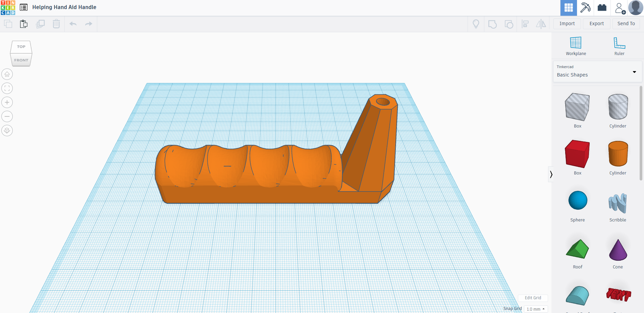Screen dimensions: 644x313
Task: Click the Tinkercad logo
Action: 8,8
